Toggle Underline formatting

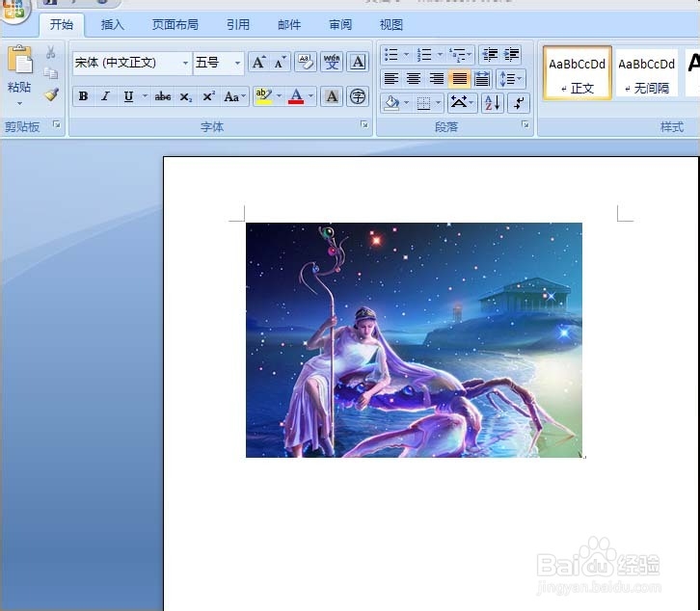pyautogui.click(x=128, y=96)
